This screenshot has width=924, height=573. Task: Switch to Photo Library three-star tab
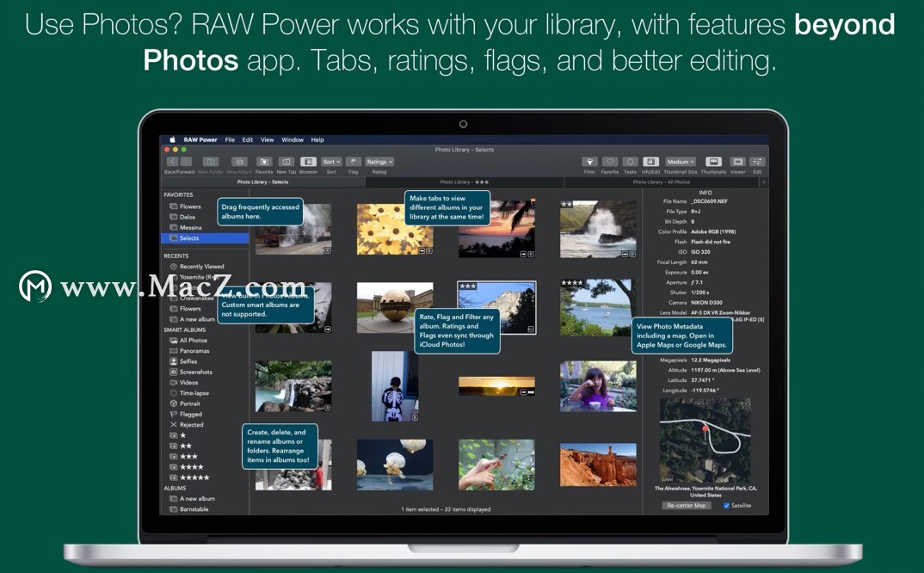click(x=465, y=182)
